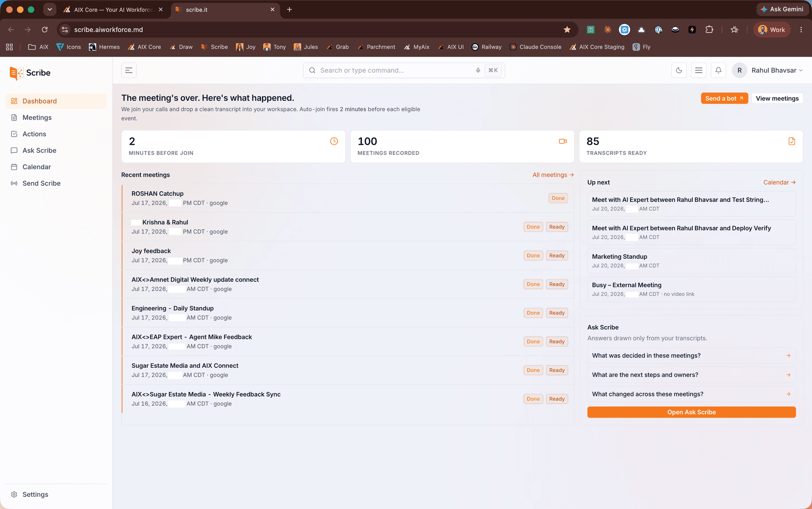The image size is (812, 509).
Task: Switch to AIX Core browser tab
Action: point(112,9)
